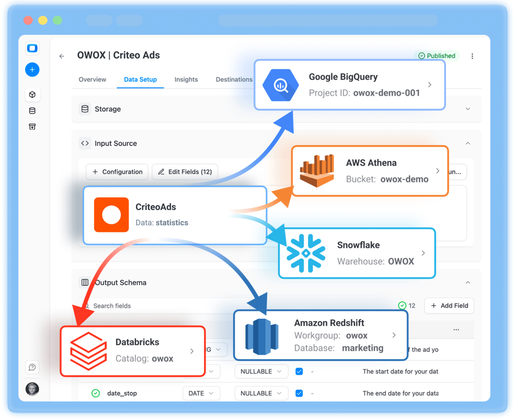515x420 pixels.
Task: Click the Published status badge
Action: pos(437,56)
